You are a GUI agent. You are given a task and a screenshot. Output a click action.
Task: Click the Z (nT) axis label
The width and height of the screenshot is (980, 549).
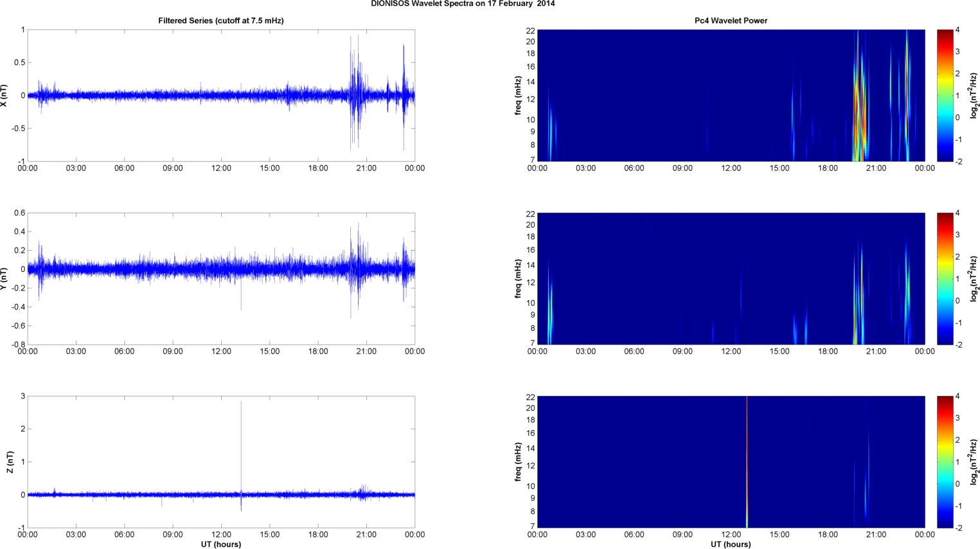click(x=10, y=462)
